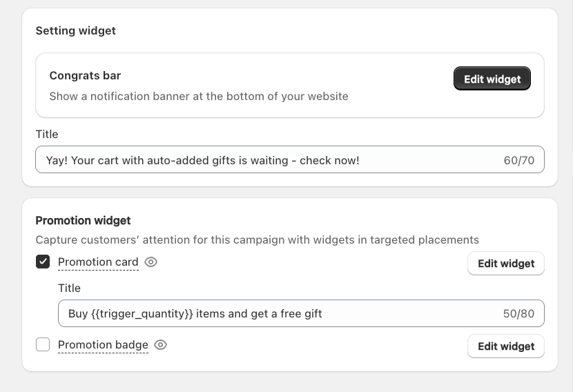The height and width of the screenshot is (392, 573).
Task: Select the Congrats bar card title
Action: [x=85, y=75]
